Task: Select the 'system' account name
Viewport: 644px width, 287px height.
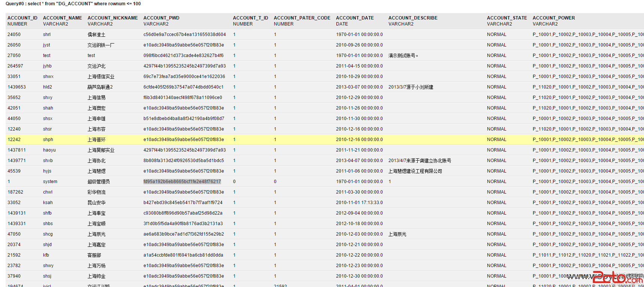Action: point(50,182)
